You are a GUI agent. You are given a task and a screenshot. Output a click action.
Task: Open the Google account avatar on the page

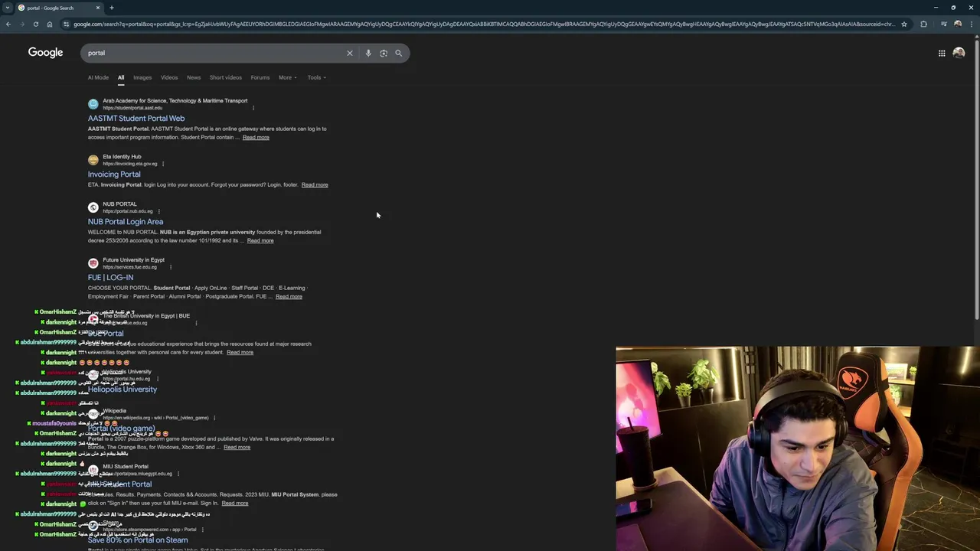pos(959,53)
